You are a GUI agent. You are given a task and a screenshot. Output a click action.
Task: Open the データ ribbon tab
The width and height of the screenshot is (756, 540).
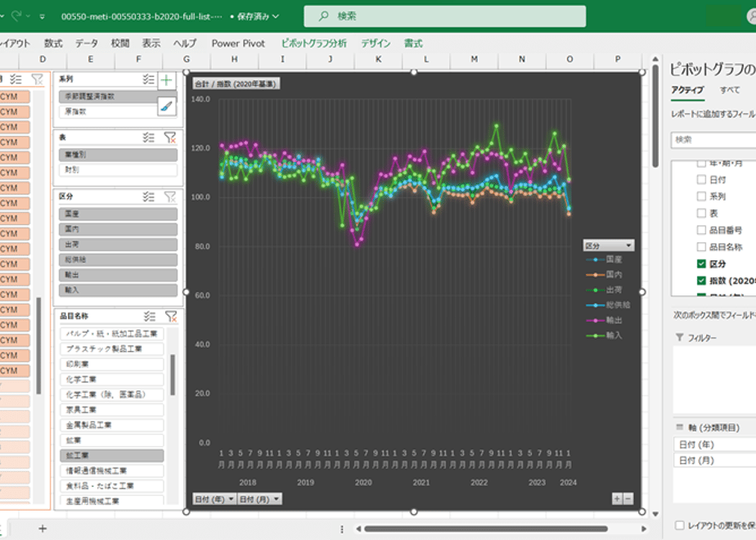coord(87,43)
